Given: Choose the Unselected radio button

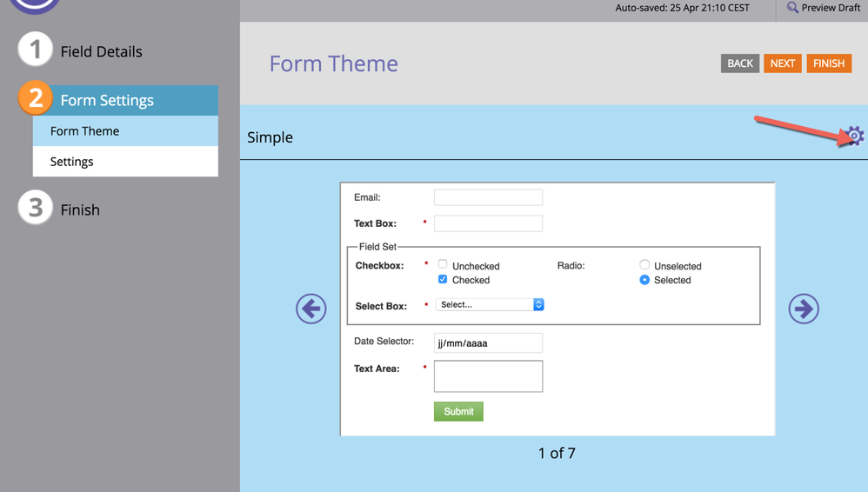Looking at the screenshot, I should [644, 264].
